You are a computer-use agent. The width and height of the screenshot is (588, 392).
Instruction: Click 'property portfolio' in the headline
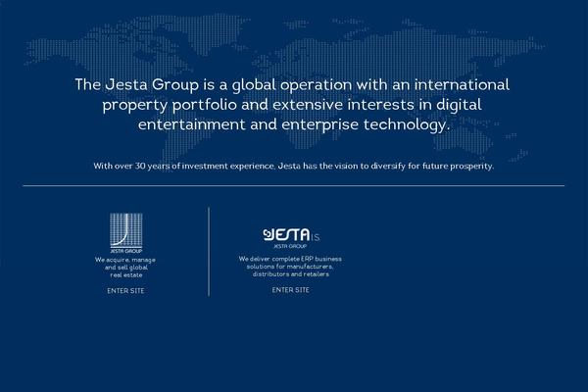pos(178,105)
